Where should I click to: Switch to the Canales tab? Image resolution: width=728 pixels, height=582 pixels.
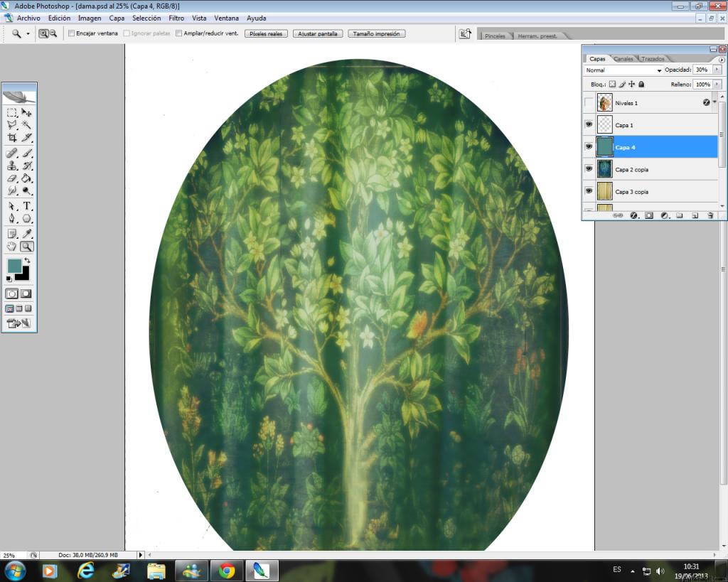click(x=623, y=59)
